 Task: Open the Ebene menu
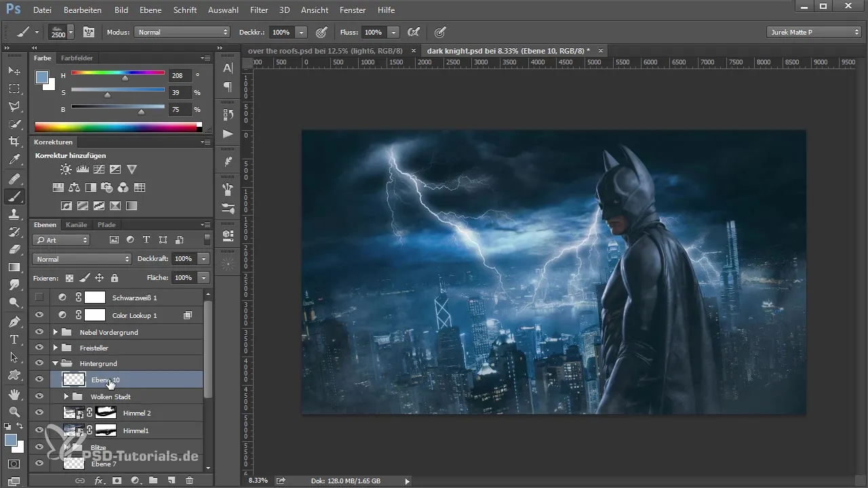tap(151, 10)
